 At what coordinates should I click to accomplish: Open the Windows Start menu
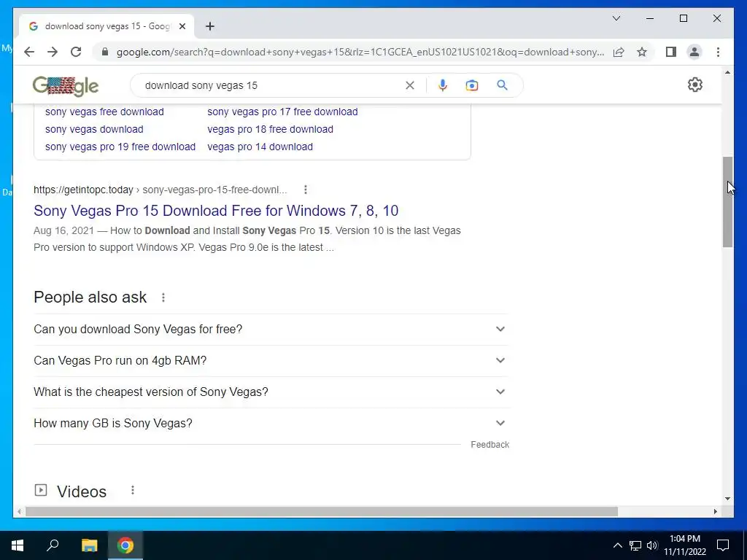point(18,545)
